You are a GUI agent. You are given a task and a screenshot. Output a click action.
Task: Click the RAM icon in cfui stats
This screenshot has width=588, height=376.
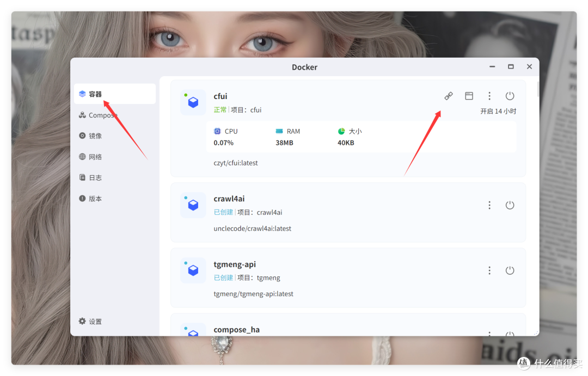279,131
